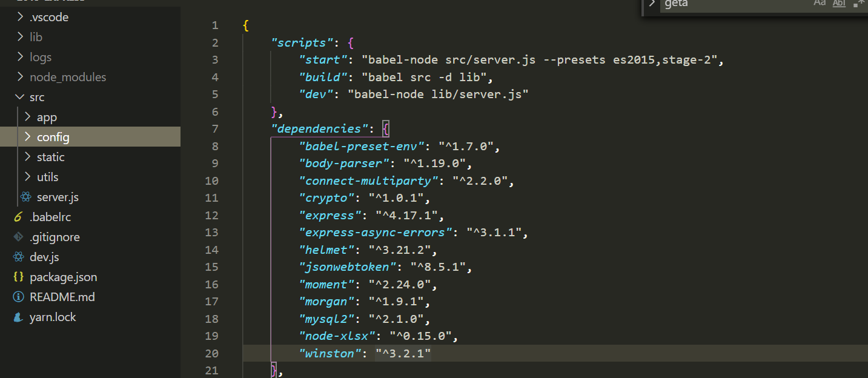Image resolution: width=868 pixels, height=378 pixels.
Task: Open server.js file in explorer
Action: click(x=58, y=197)
